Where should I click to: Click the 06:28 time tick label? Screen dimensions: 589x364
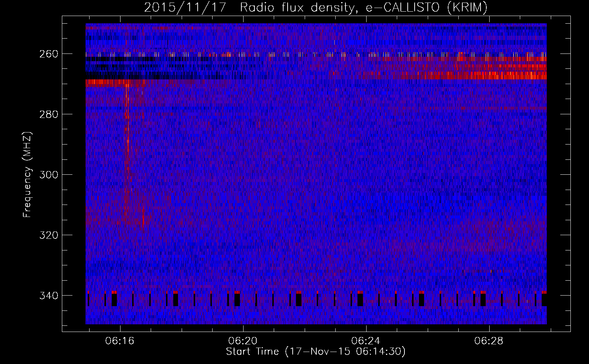click(489, 341)
